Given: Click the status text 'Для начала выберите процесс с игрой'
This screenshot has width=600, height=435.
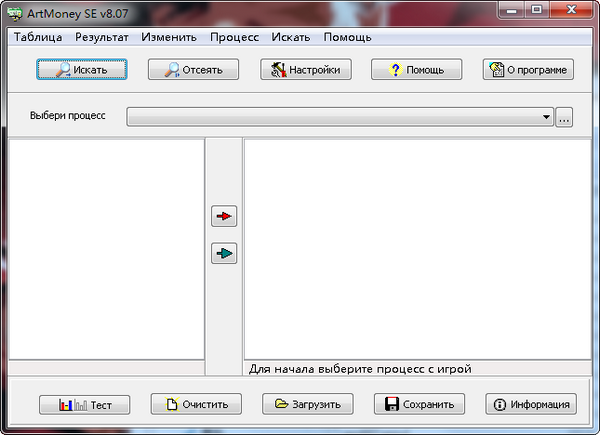Looking at the screenshot, I should point(360,369).
